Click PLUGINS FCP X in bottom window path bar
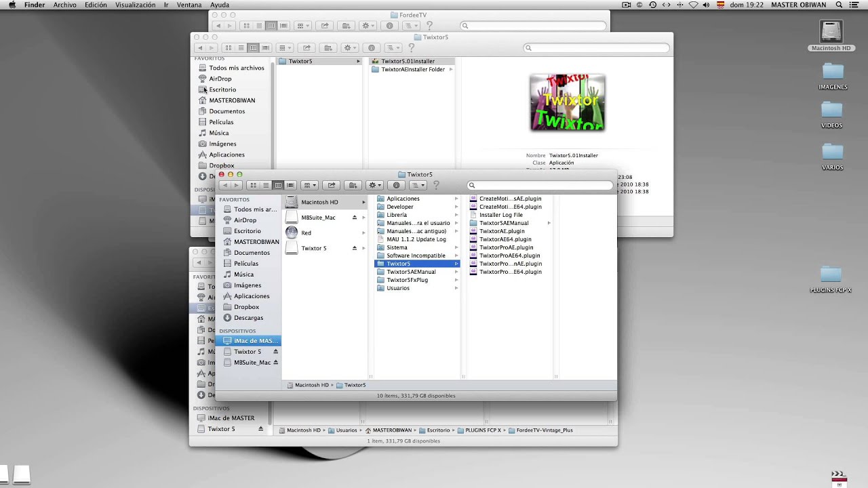This screenshot has height=488, width=868. (x=479, y=430)
